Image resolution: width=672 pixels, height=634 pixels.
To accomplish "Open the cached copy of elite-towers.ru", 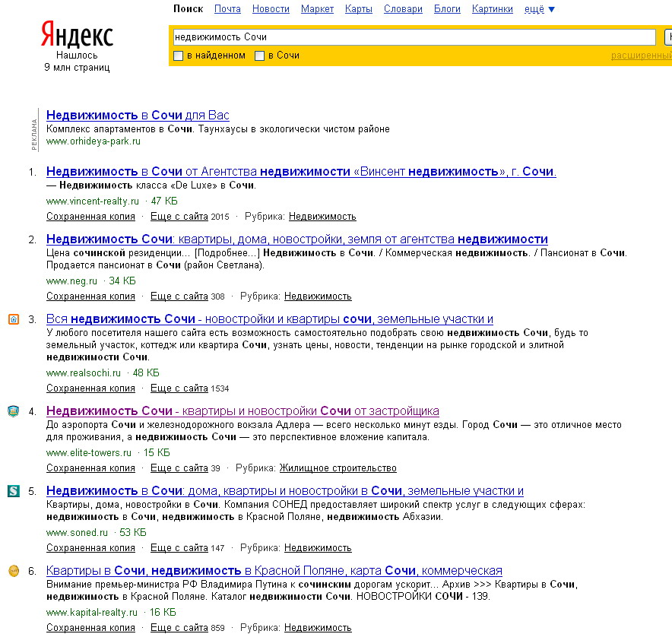I will [91, 468].
